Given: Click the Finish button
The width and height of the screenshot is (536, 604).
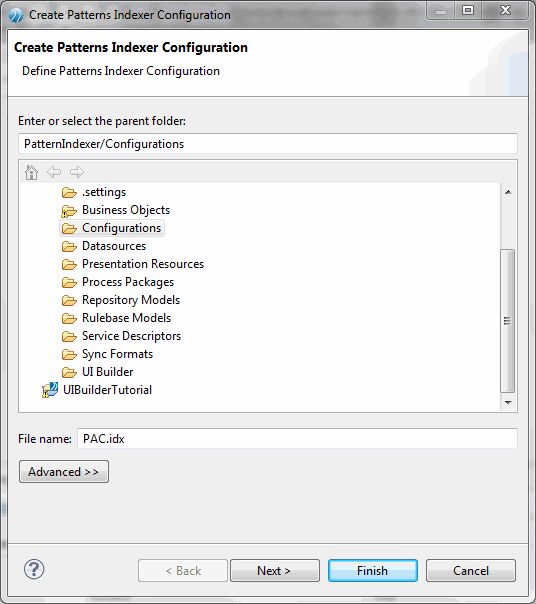Looking at the screenshot, I should pyautogui.click(x=373, y=570).
